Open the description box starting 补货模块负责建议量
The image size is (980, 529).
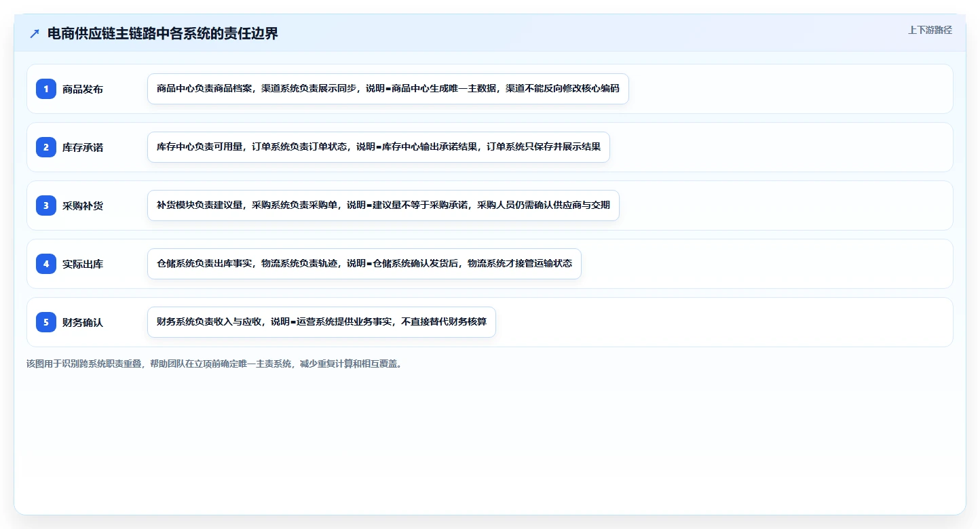[x=383, y=205]
